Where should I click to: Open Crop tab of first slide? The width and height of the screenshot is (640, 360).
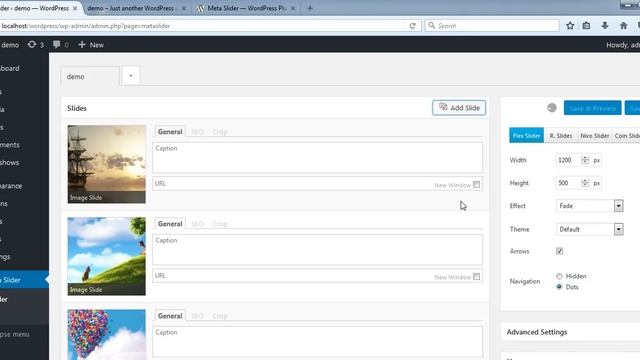(220, 132)
